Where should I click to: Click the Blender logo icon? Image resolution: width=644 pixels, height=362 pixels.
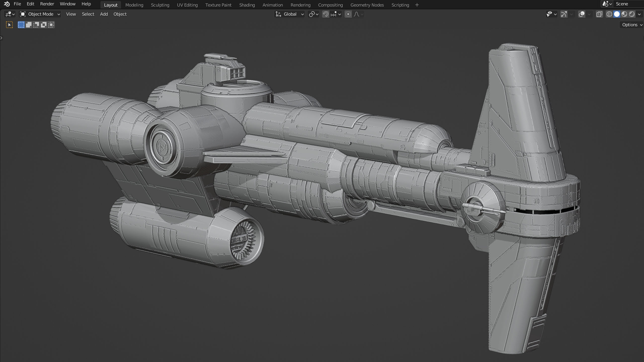(7, 4)
